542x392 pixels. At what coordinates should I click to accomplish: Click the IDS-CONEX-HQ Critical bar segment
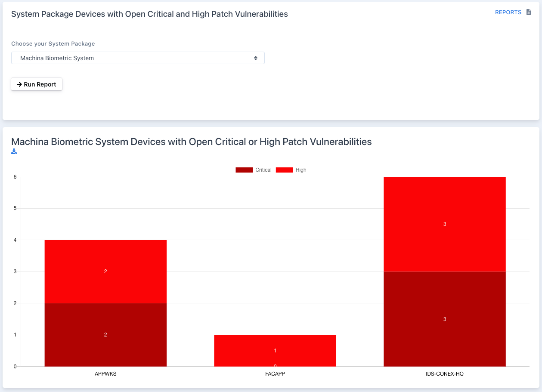coord(445,319)
